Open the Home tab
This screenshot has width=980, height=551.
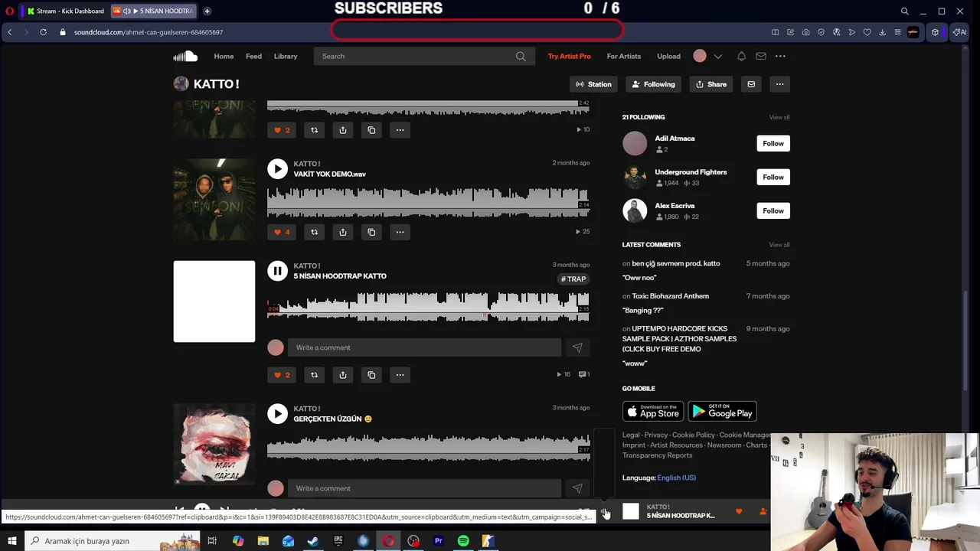[x=224, y=56]
